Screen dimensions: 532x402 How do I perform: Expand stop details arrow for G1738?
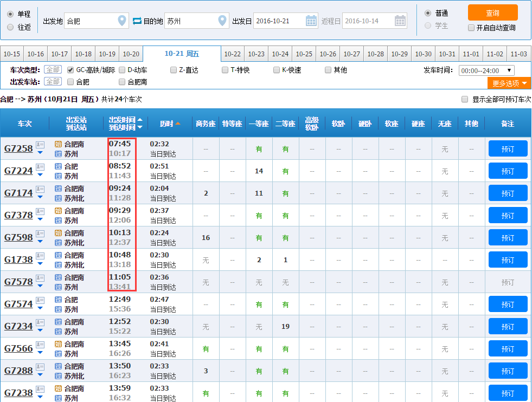click(x=40, y=264)
